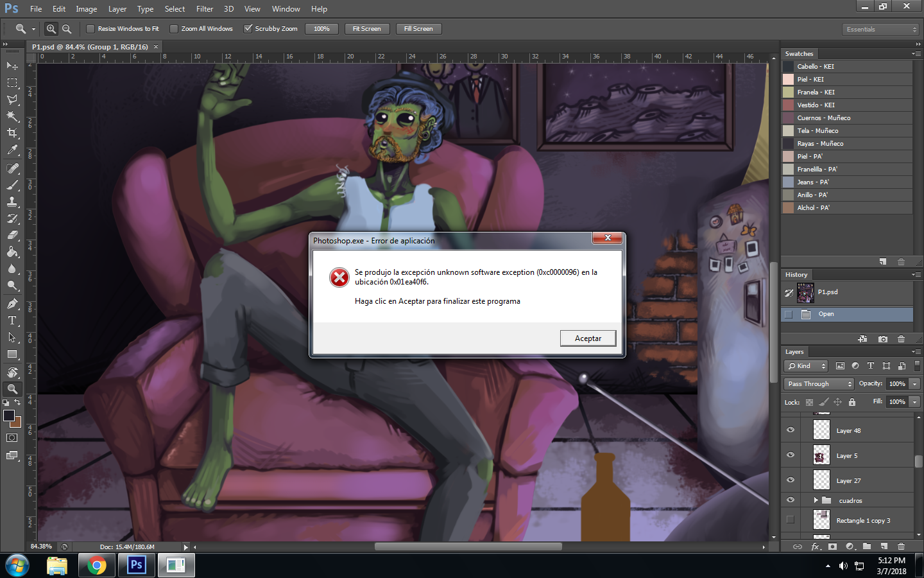Select the Crop tool
The image size is (924, 578).
point(12,132)
